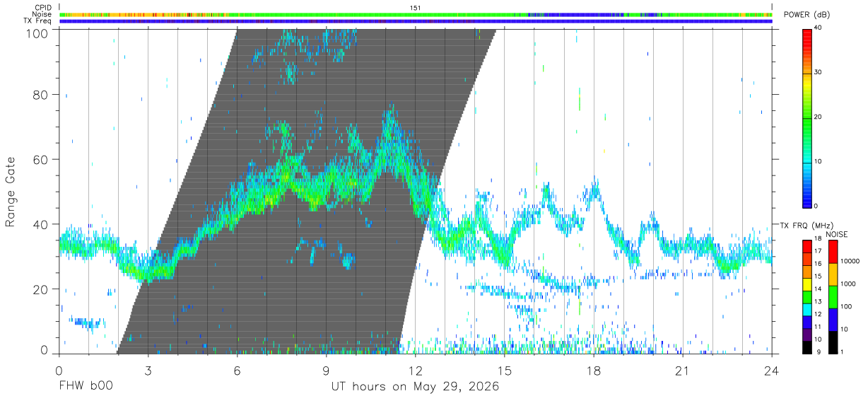Click the FHW b00 beam label
The image size is (868, 401).
pos(86,387)
